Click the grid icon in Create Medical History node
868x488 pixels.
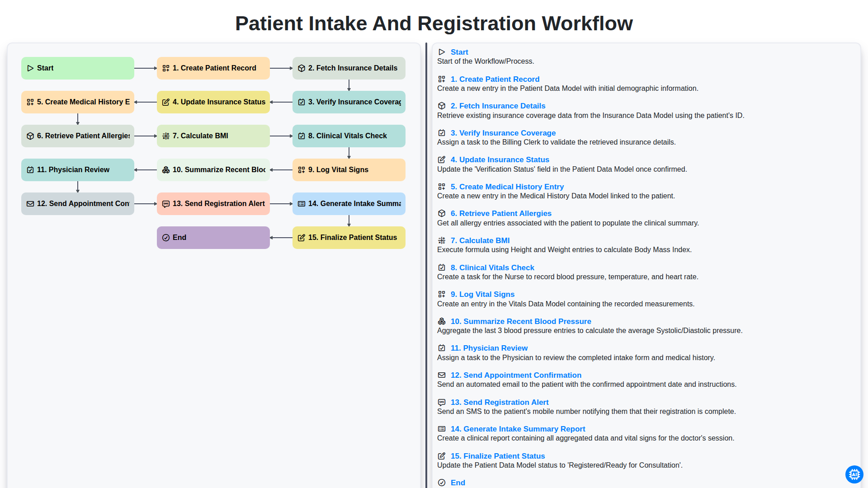click(x=30, y=102)
